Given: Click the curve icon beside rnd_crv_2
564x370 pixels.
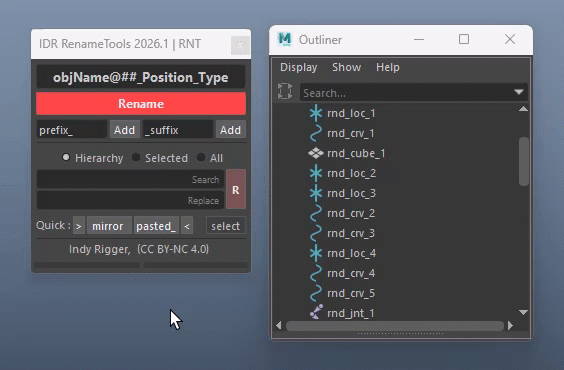Looking at the screenshot, I should point(316,213).
